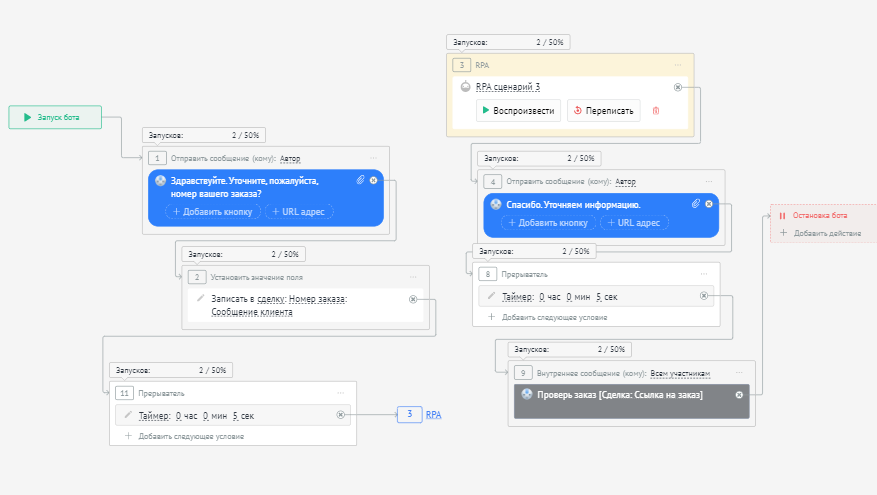877x495 pixels.
Task: Click 'Добавить действие' under bot stop
Action: coord(826,233)
